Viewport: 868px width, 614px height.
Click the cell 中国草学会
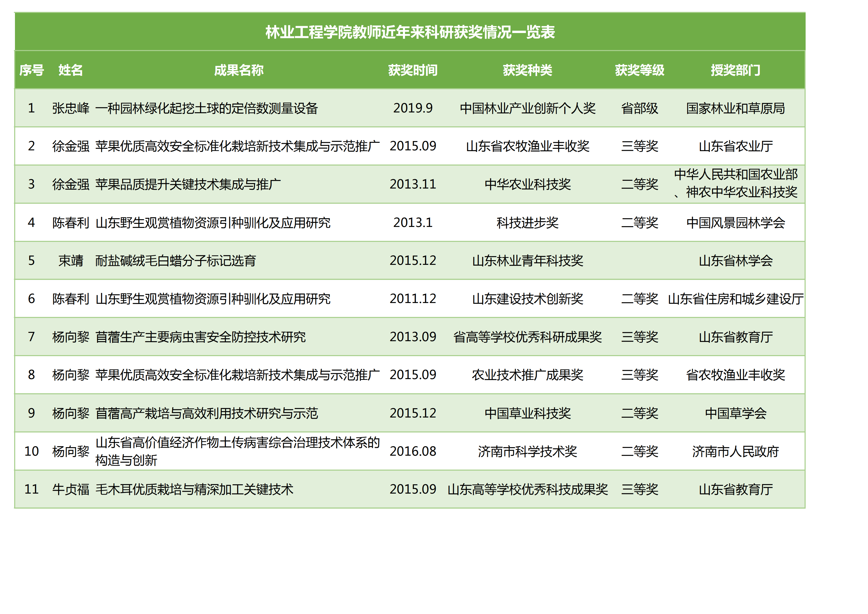[736, 413]
